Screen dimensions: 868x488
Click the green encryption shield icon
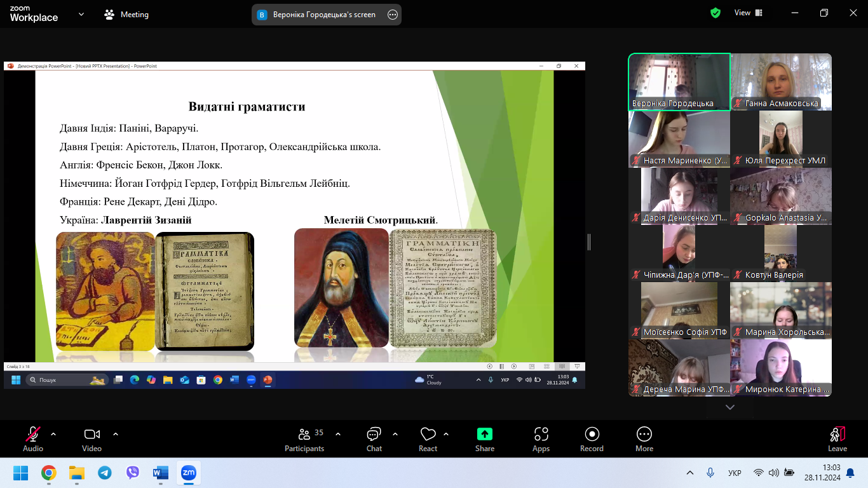tap(715, 13)
